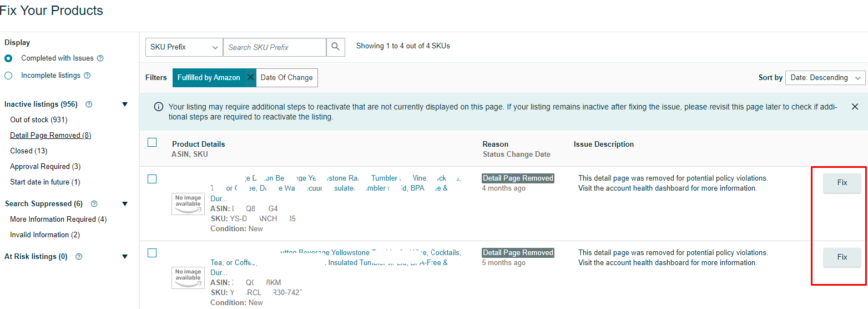Collapse the Search Suppressed section arrow
This screenshot has width=868, height=309.
[x=125, y=204]
